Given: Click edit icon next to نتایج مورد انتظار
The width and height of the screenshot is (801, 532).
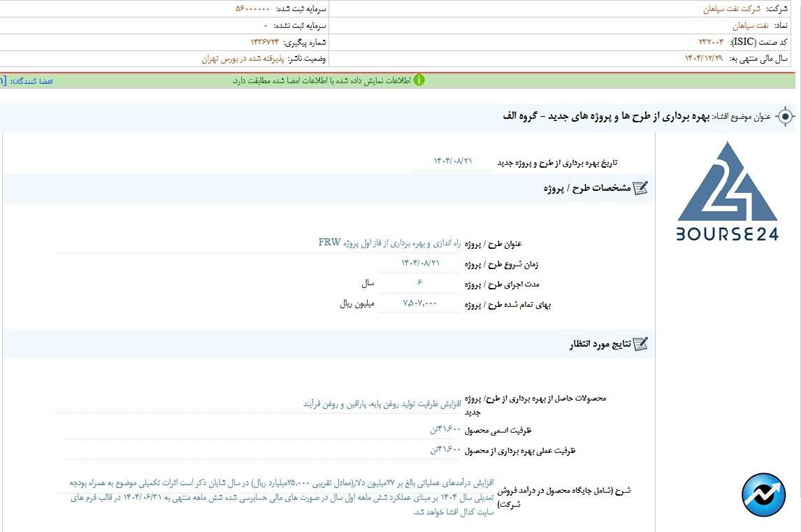Looking at the screenshot, I should point(640,344).
